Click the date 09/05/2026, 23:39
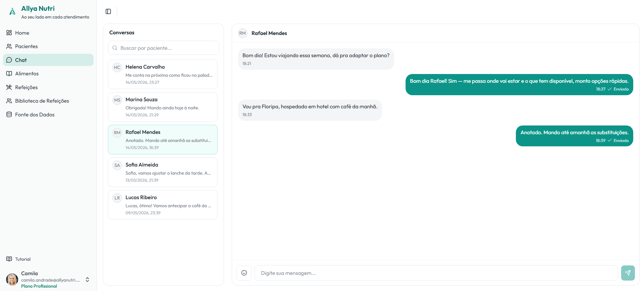 coord(143,213)
